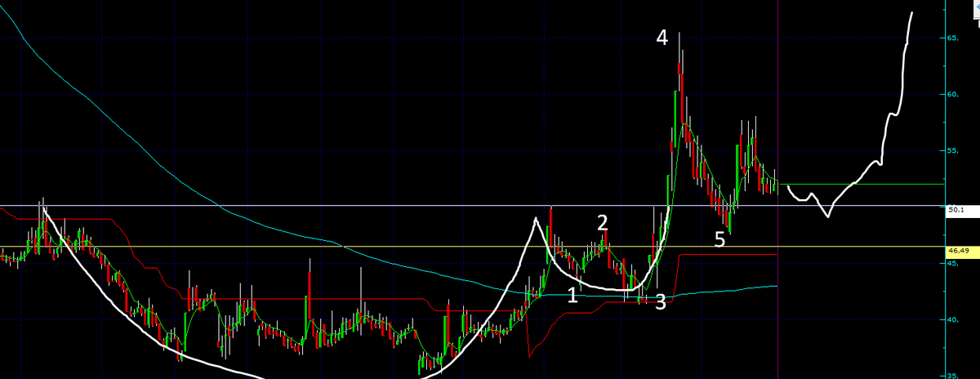This screenshot has width=980, height=379.
Task: Click the yellow 46,49 price label
Action: (x=962, y=252)
